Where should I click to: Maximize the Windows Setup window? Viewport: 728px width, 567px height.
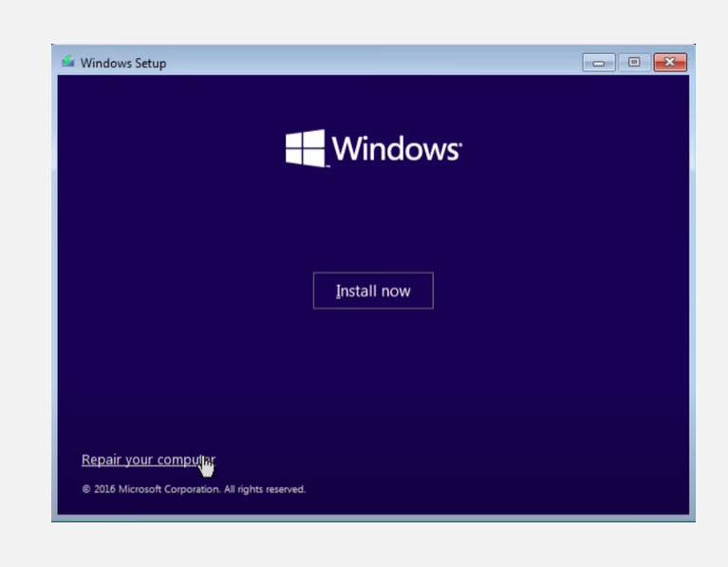tap(634, 63)
